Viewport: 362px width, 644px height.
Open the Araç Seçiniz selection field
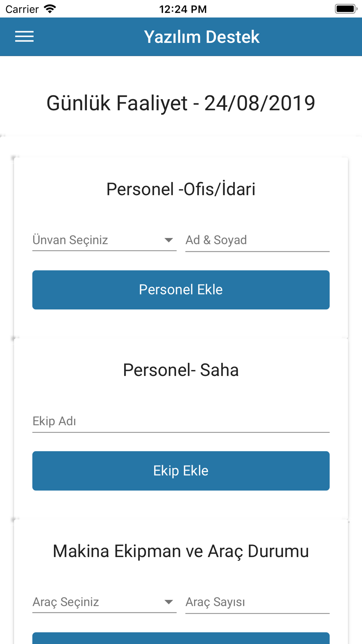point(104,602)
